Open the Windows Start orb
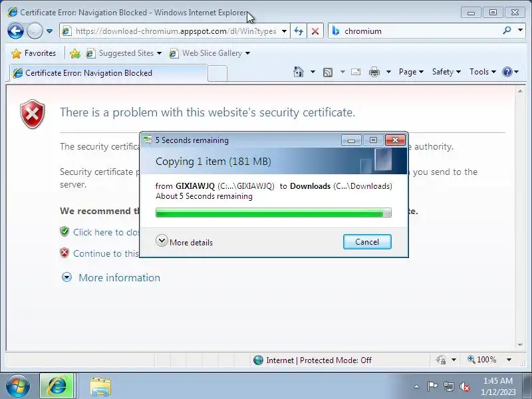The image size is (532, 399). (17, 386)
